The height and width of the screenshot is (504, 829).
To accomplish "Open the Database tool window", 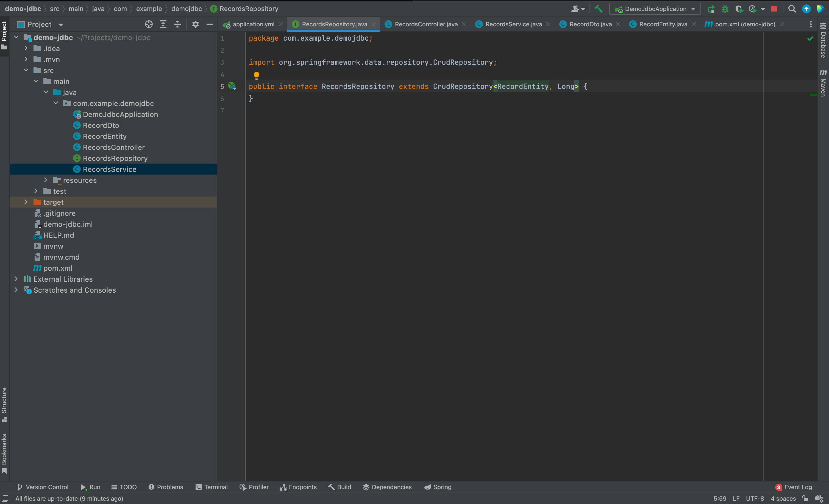I will tap(823, 40).
